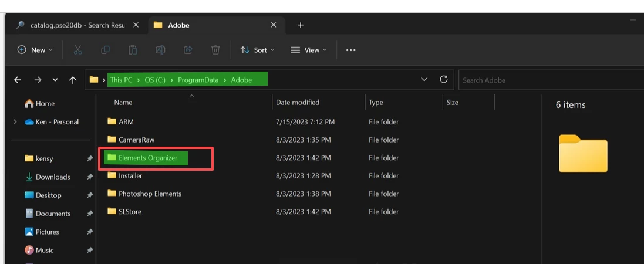This screenshot has width=644, height=264.
Task: Click the Paste clipboard icon
Action: pyautogui.click(x=133, y=50)
